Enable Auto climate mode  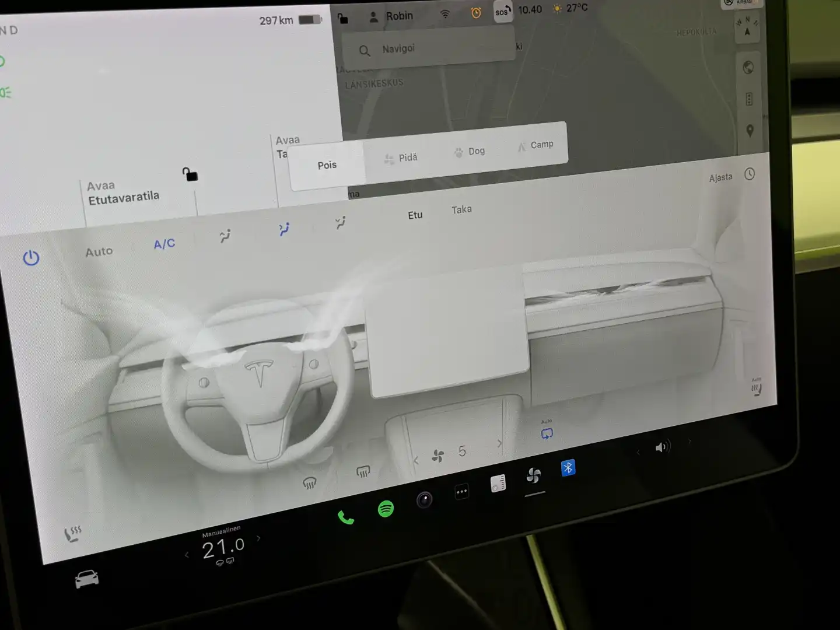coord(99,251)
